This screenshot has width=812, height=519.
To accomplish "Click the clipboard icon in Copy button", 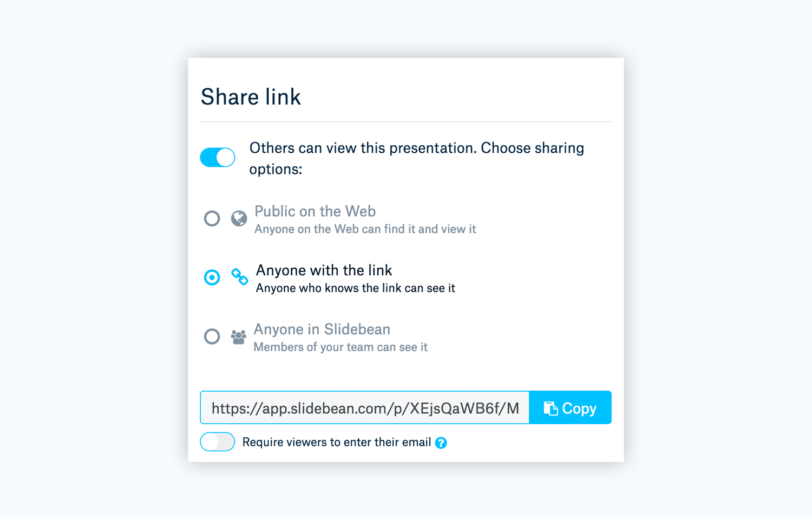I will pos(551,408).
